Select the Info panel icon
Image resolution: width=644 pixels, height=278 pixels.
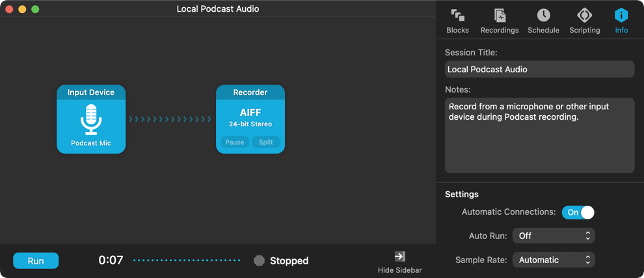pyautogui.click(x=621, y=16)
